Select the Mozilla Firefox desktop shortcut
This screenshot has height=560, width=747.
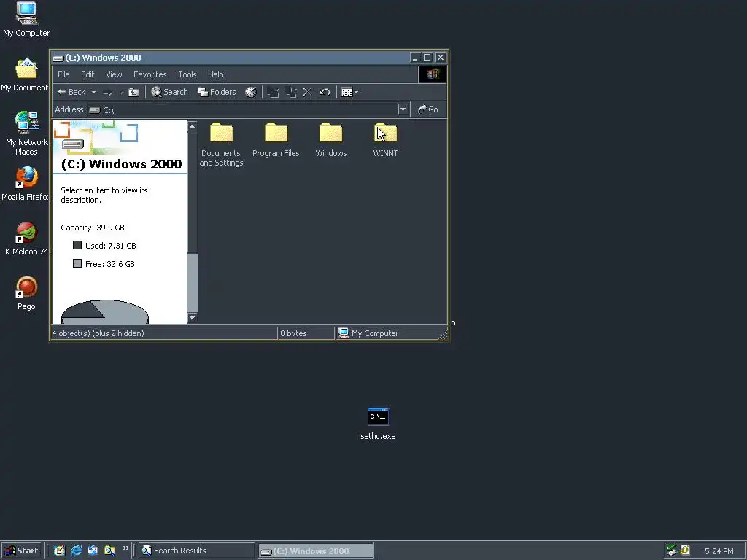[26, 184]
